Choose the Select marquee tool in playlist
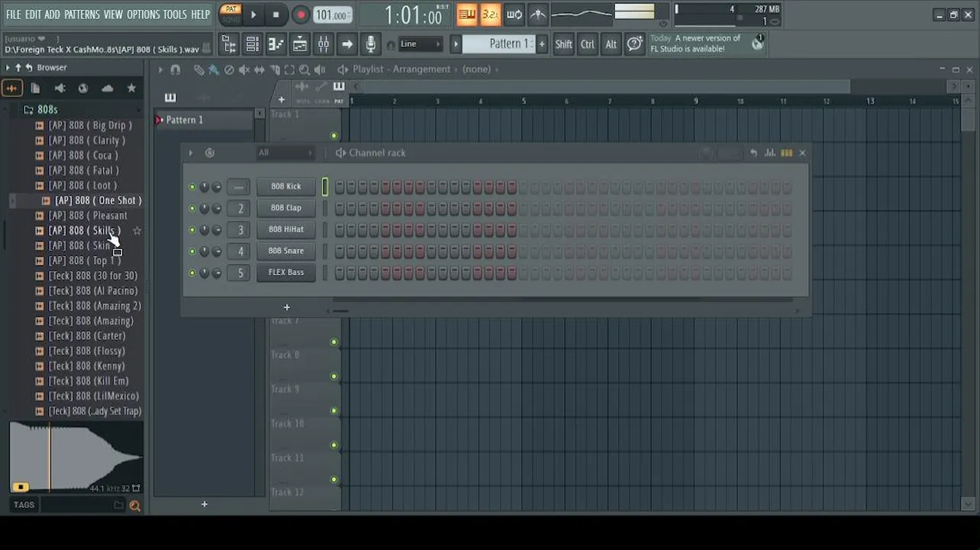Image resolution: width=980 pixels, height=550 pixels. (289, 70)
